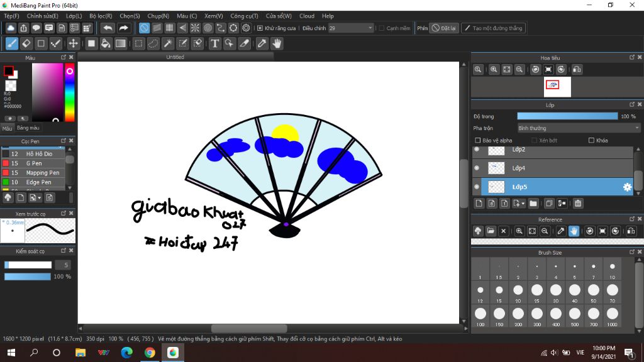
Task: Select the Magic Wand tool
Action: pyautogui.click(x=168, y=43)
